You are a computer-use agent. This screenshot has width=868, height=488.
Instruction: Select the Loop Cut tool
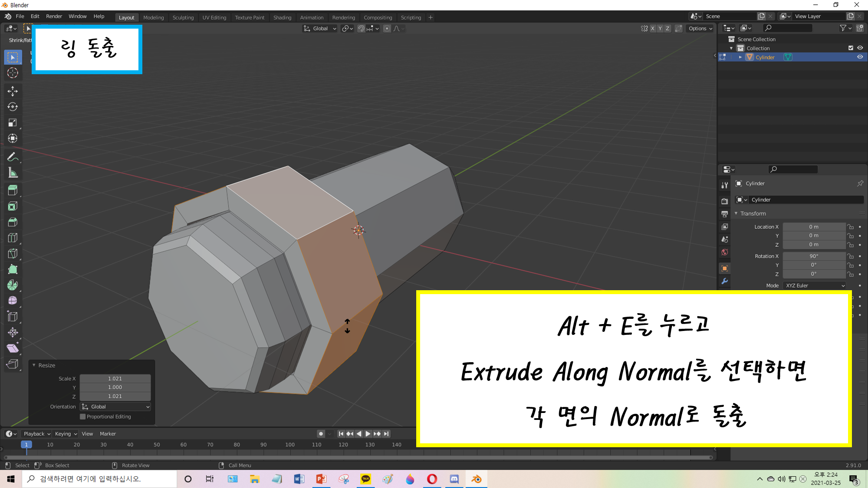[x=13, y=238]
